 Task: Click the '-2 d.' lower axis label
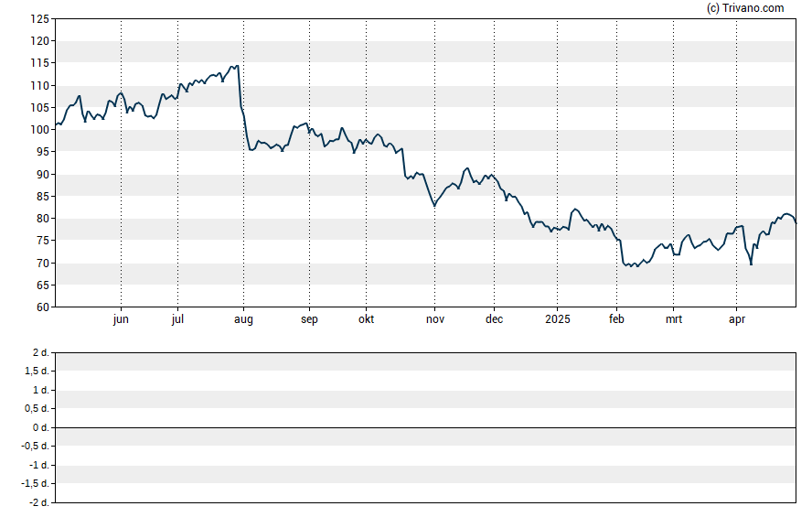[39, 502]
